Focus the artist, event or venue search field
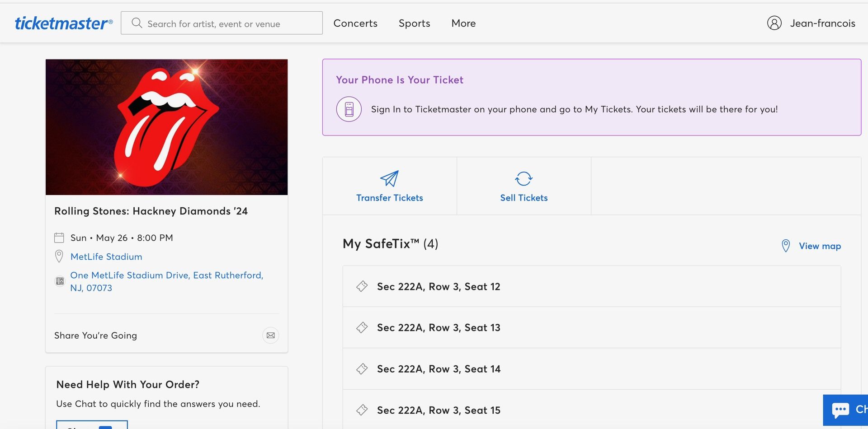Screen dimensions: 868x429 [222, 23]
